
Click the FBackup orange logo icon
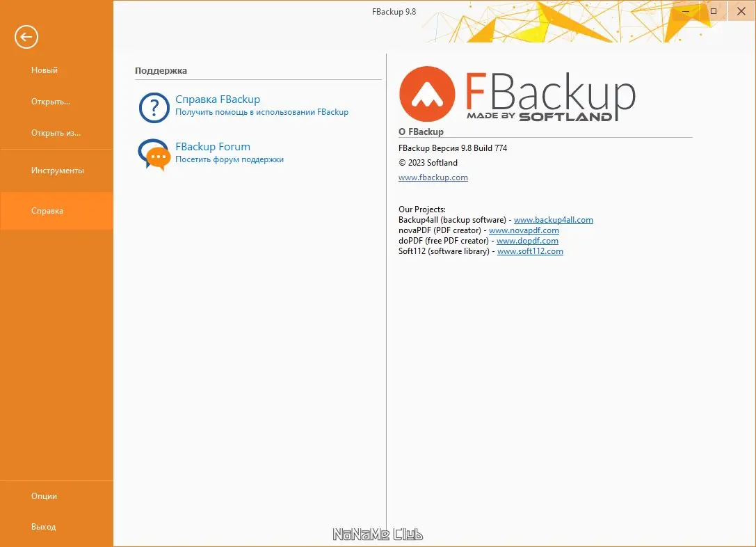(427, 94)
